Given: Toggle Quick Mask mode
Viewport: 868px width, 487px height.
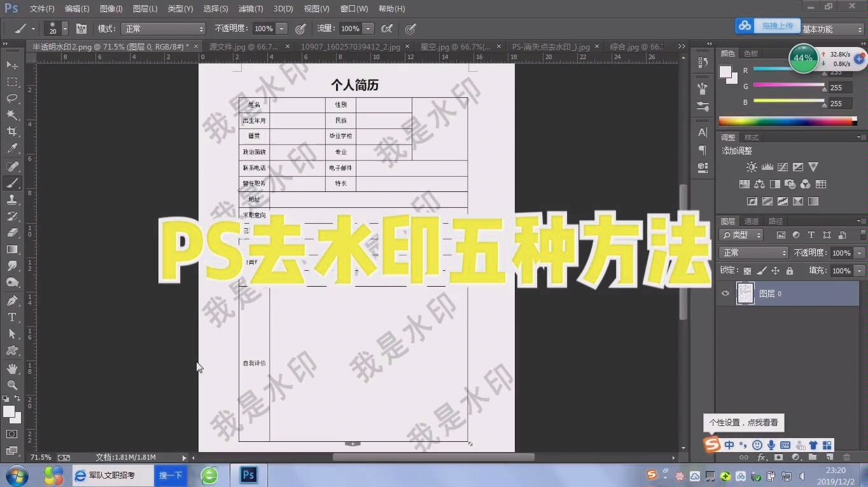Looking at the screenshot, I should pyautogui.click(x=11, y=434).
